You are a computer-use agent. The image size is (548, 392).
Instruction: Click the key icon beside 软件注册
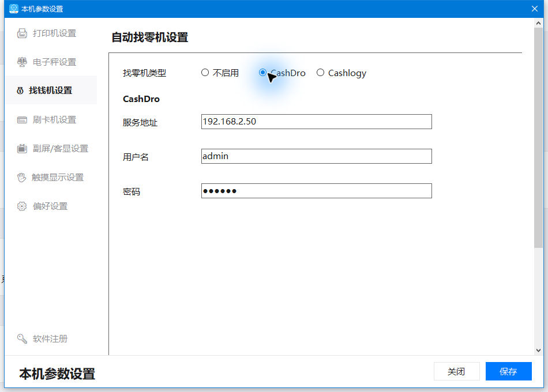[x=22, y=338]
